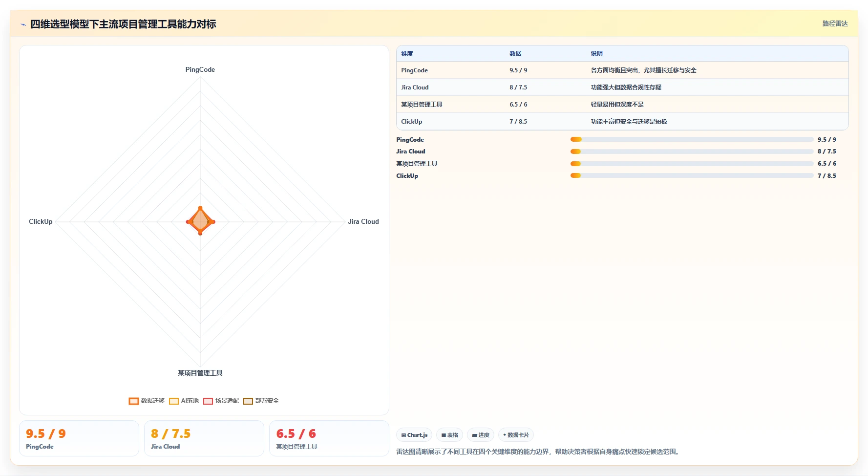Click the Chart.js tag

click(x=414, y=435)
